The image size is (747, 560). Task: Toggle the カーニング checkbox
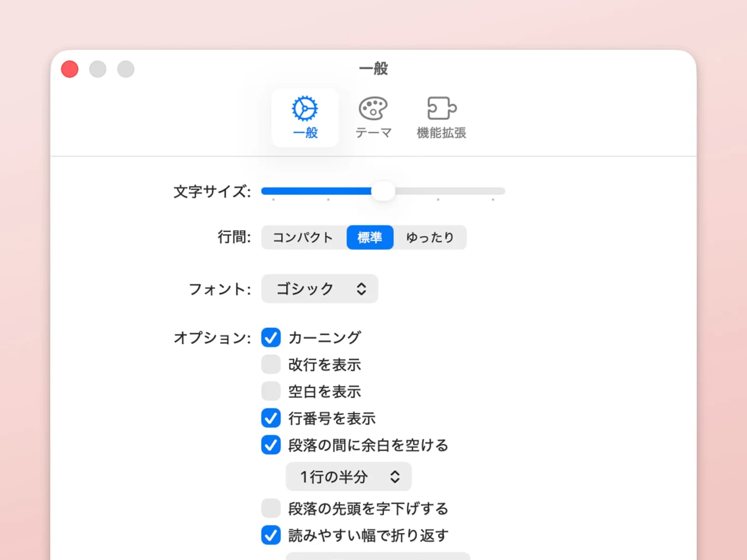271,338
